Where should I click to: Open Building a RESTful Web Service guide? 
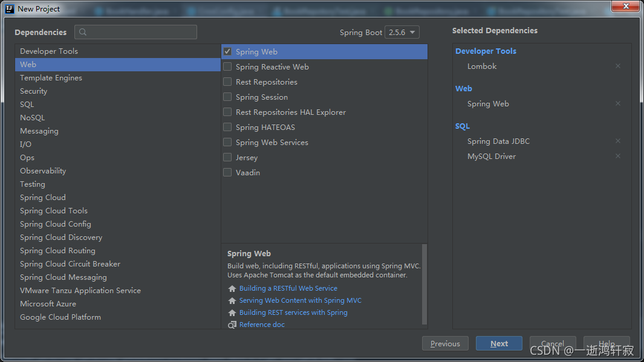[x=288, y=288]
